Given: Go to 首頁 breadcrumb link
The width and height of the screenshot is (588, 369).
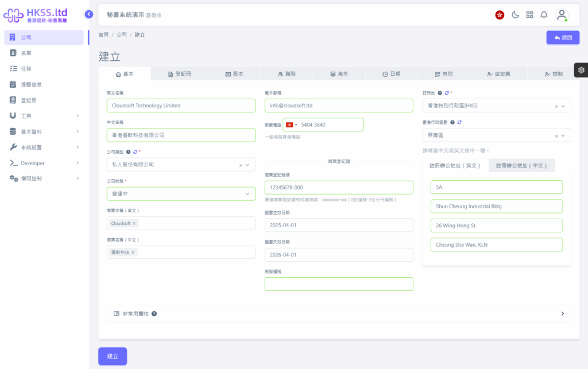Looking at the screenshot, I should [103, 35].
